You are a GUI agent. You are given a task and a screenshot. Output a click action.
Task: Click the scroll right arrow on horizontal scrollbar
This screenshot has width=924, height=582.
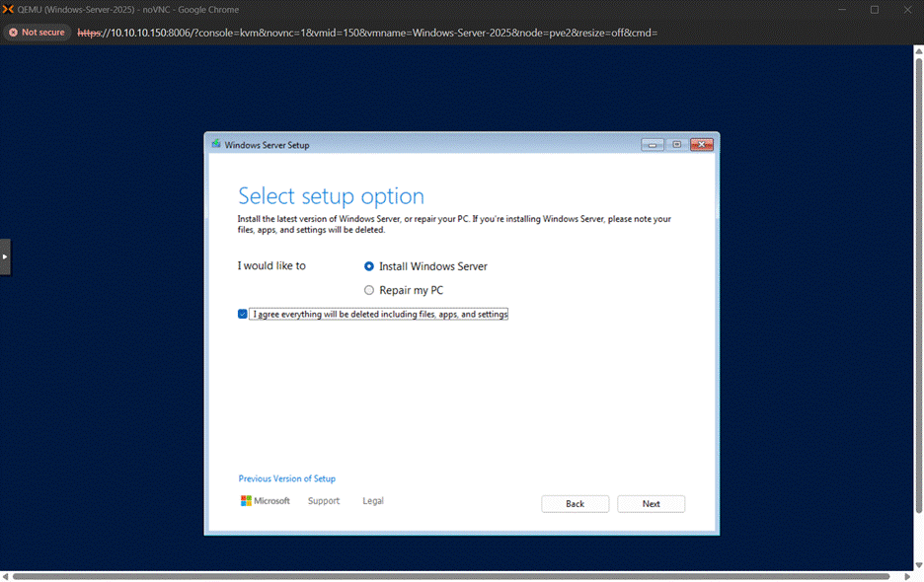click(x=909, y=576)
